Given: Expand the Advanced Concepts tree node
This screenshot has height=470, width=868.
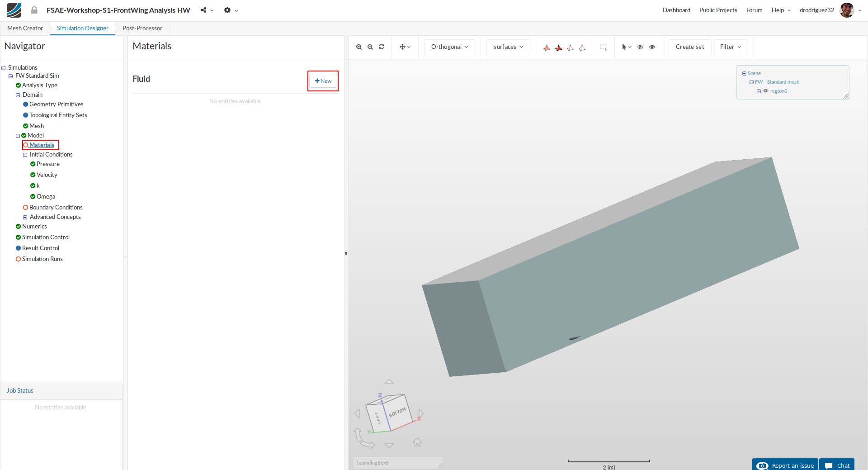Looking at the screenshot, I should pos(25,217).
